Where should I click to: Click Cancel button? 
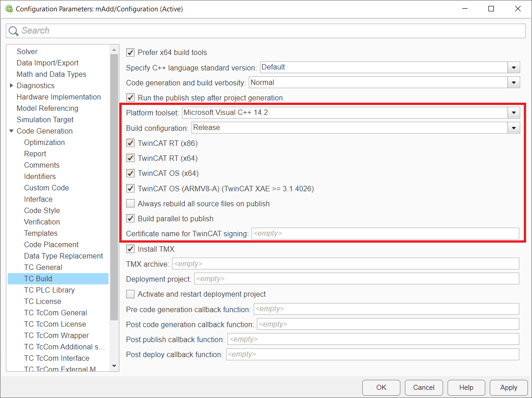click(424, 388)
